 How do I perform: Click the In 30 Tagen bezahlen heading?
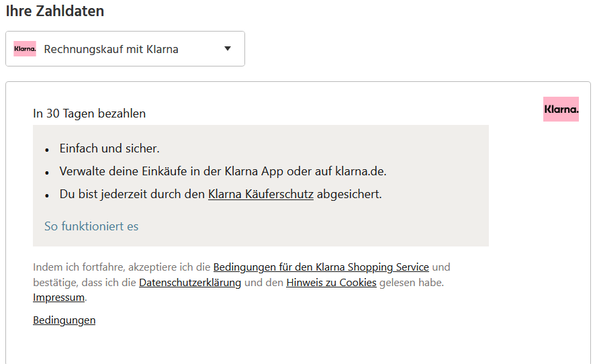89,113
